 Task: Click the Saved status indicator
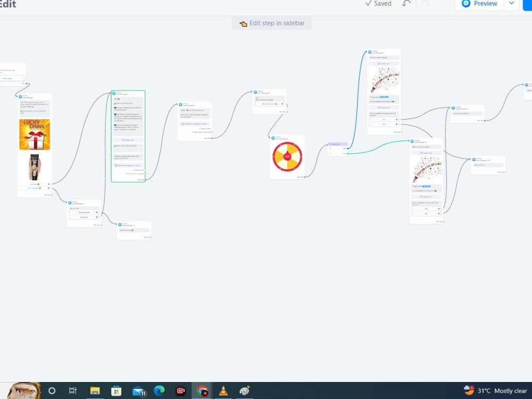pyautogui.click(x=378, y=3)
